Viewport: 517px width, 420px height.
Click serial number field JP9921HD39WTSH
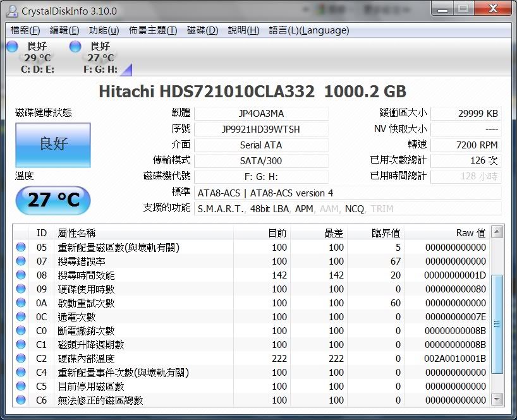pos(261,129)
